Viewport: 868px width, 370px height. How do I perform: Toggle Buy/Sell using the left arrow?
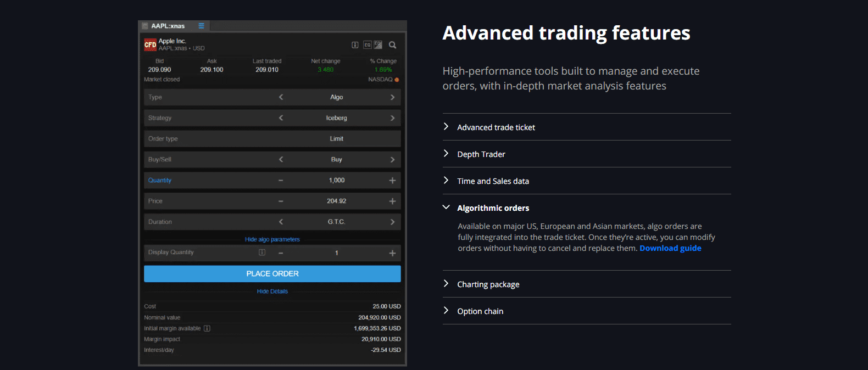point(281,160)
